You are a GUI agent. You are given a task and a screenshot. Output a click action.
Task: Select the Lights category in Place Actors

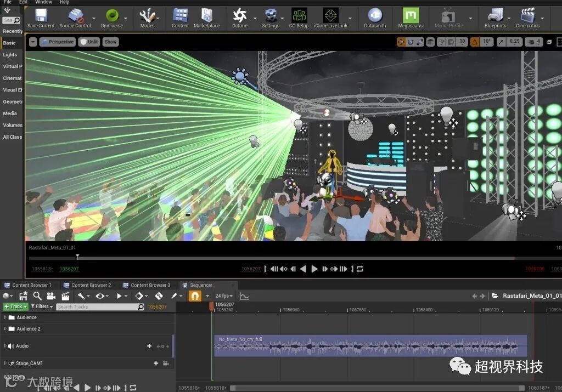click(10, 55)
